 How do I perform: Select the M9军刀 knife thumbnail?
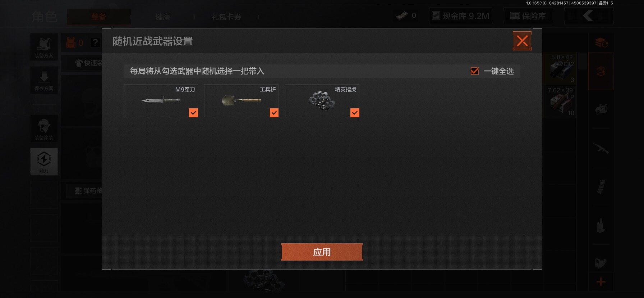(161, 101)
